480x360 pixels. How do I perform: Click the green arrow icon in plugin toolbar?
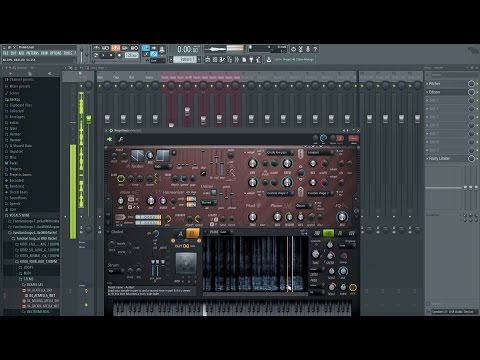109,139
